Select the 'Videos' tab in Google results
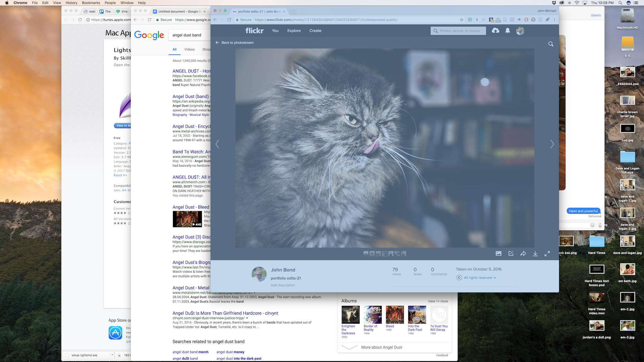 click(x=189, y=49)
